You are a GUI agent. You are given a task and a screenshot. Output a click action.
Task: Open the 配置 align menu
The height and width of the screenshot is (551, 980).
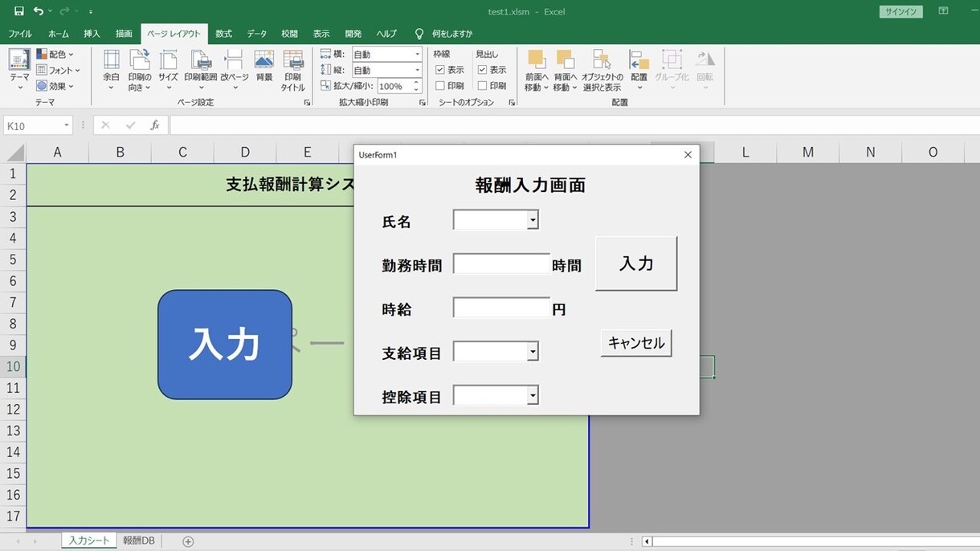click(639, 71)
